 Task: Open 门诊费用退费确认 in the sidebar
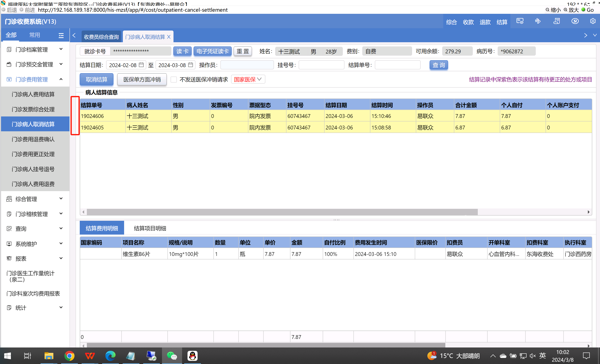(33, 139)
